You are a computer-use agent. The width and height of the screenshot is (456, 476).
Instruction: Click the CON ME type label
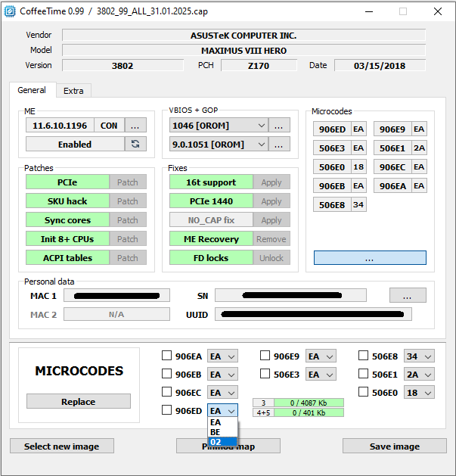pos(109,125)
